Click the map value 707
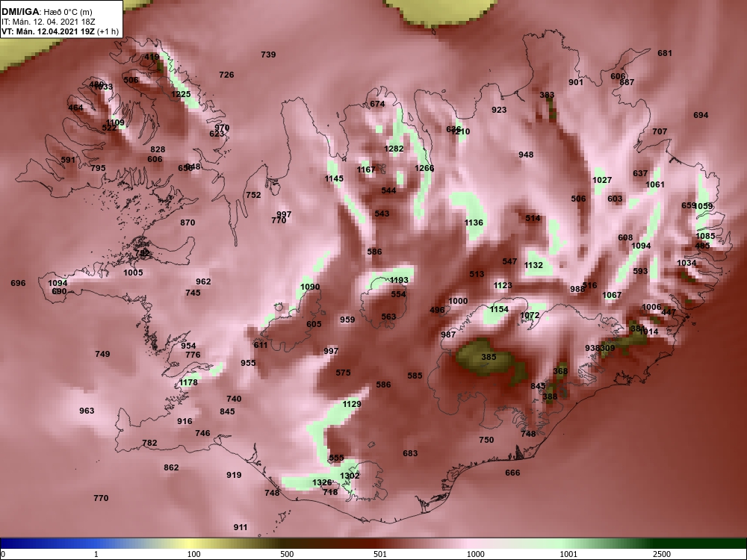The width and height of the screenshot is (747, 560). 660,131
